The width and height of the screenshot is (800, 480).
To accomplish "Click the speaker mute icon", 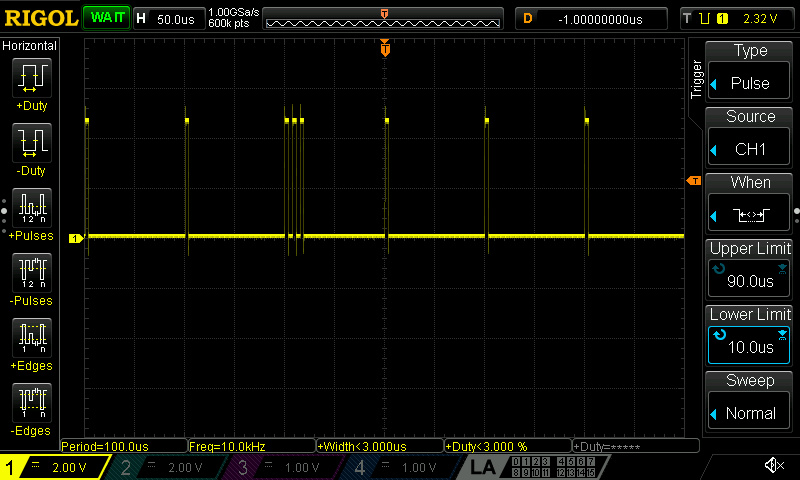I will [774, 465].
